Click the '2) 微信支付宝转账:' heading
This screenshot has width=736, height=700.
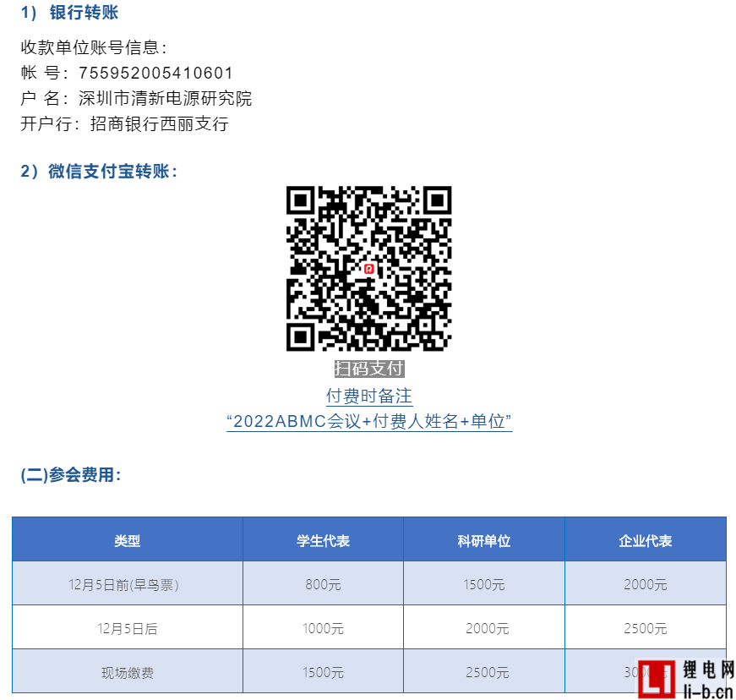coord(99,172)
